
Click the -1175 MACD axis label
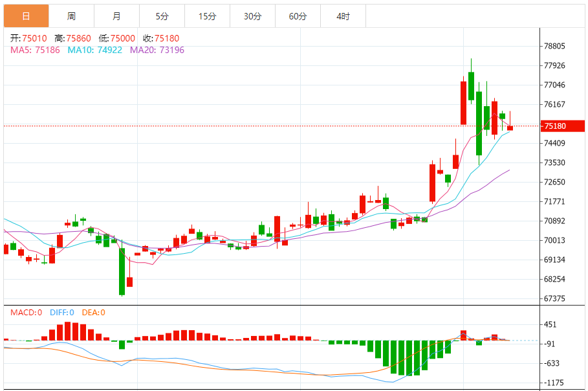pos(553,383)
